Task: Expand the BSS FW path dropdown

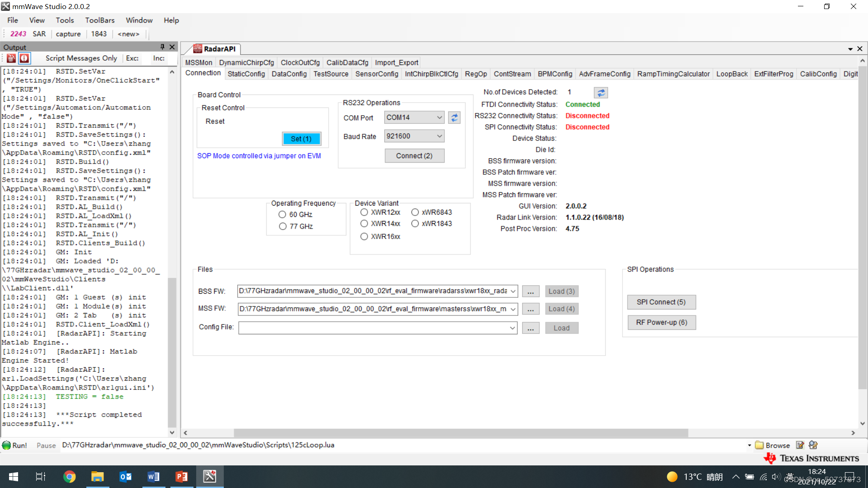Action: pos(513,291)
